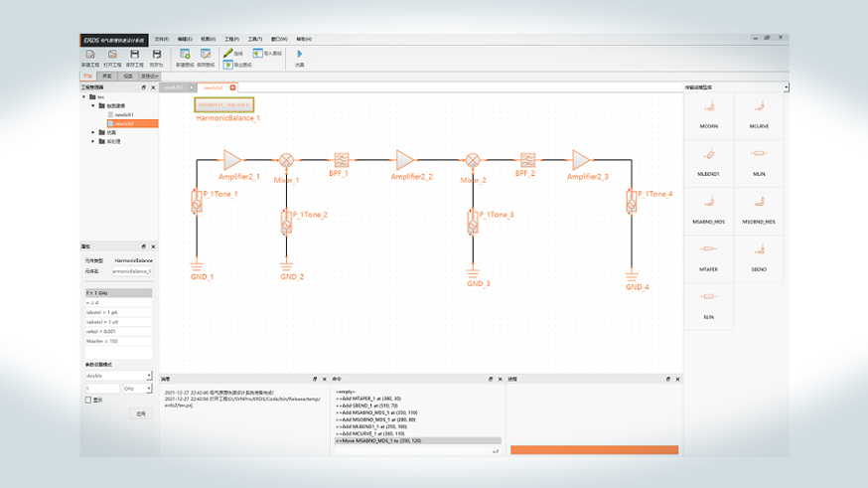The height and width of the screenshot is (488, 868).
Task: Expand the component library category dropdown
Action: (x=786, y=87)
